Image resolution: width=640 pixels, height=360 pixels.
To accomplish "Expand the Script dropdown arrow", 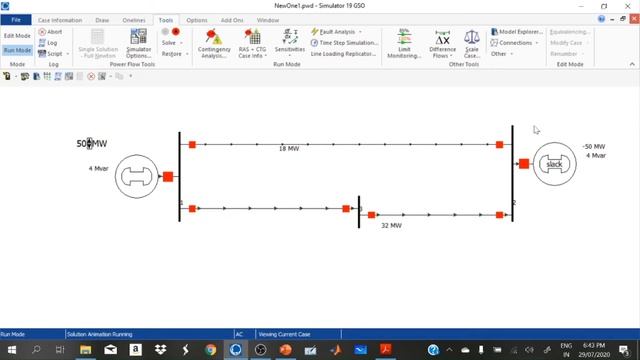I will tap(68, 54).
